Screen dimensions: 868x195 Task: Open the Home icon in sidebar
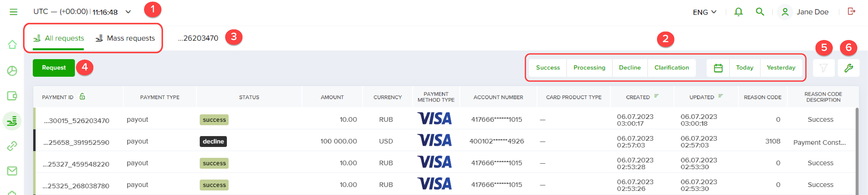pyautogui.click(x=12, y=45)
